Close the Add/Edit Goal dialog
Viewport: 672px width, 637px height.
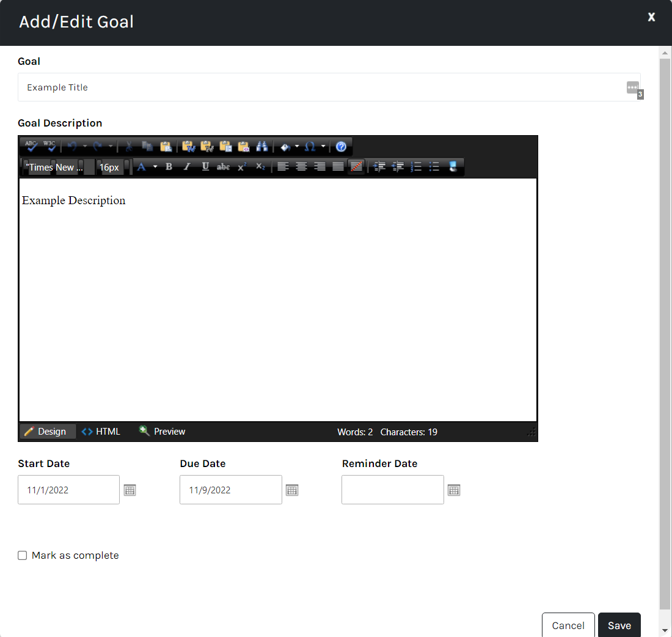[651, 17]
